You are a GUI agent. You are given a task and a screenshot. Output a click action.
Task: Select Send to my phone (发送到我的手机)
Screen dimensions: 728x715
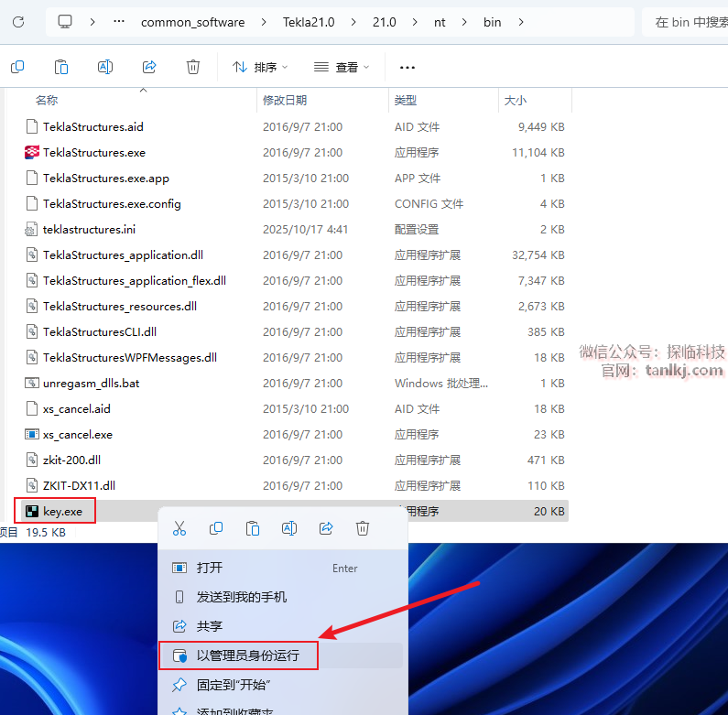[x=242, y=597]
